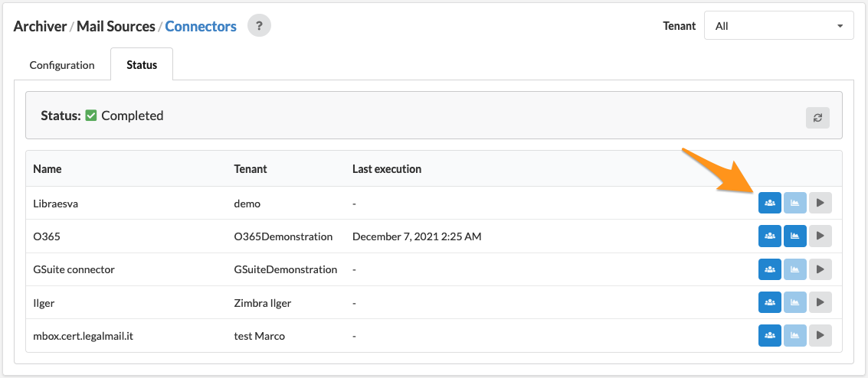Start the O365 connector using play icon
Image resolution: width=868 pixels, height=378 pixels.
click(x=821, y=236)
